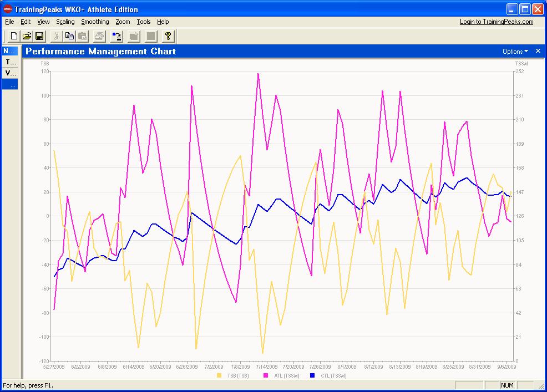The height and width of the screenshot is (392, 547).
Task: Click the Login to TrainingPeaks.com link
Action: point(496,22)
